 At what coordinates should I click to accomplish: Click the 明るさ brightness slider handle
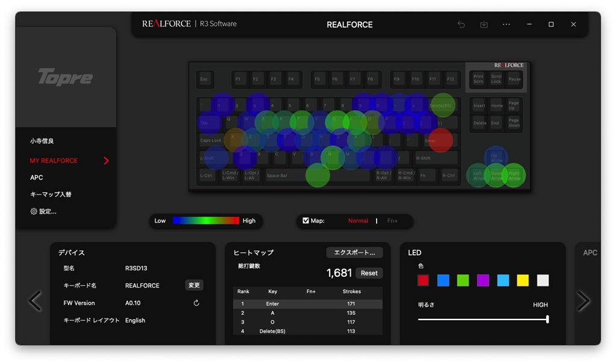click(x=547, y=319)
